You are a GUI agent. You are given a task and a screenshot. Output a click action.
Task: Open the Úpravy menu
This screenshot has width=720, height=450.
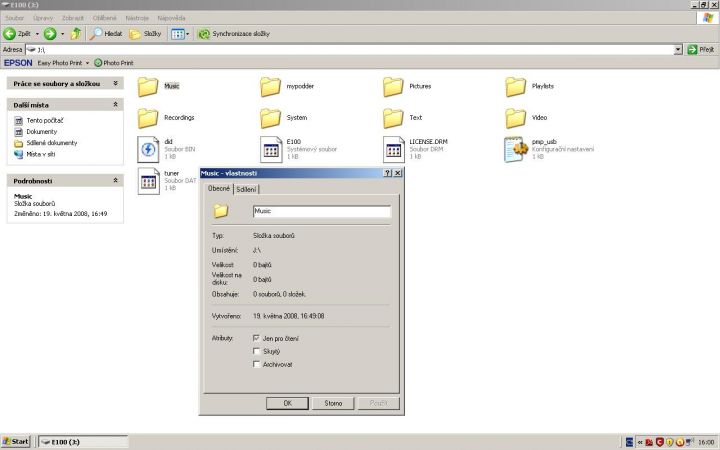point(43,18)
